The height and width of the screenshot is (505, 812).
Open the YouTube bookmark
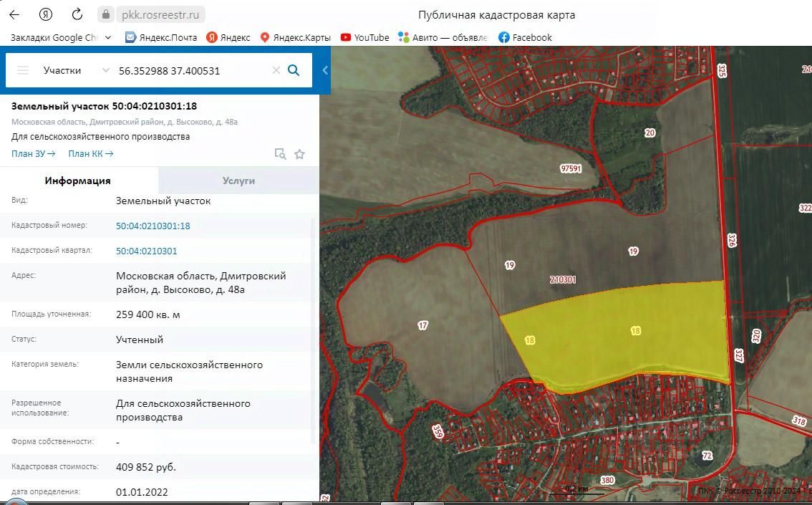tap(364, 37)
